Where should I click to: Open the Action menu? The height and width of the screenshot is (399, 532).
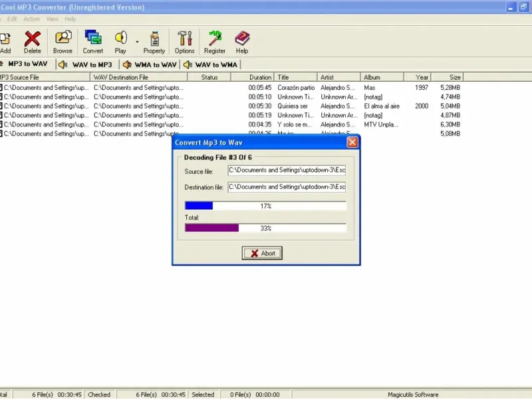[x=31, y=19]
